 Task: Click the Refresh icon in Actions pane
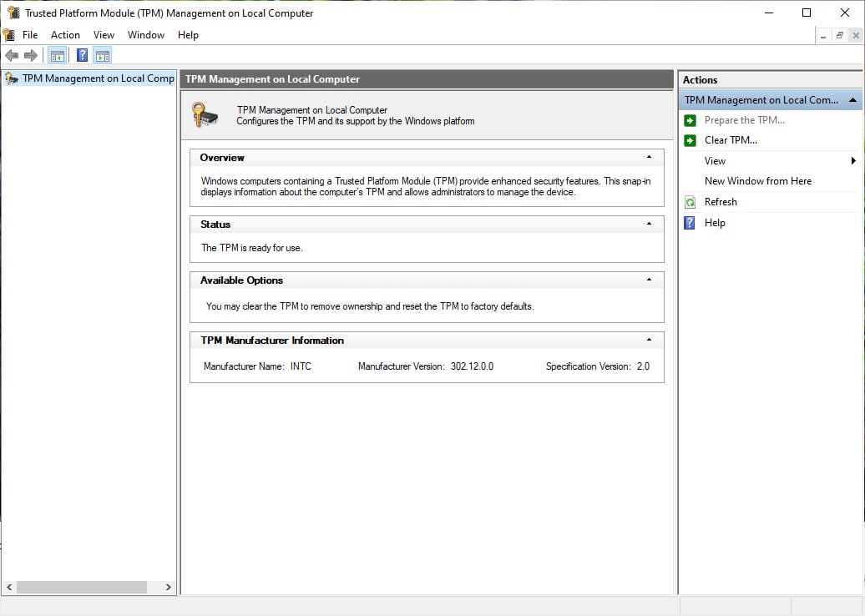[x=690, y=202]
